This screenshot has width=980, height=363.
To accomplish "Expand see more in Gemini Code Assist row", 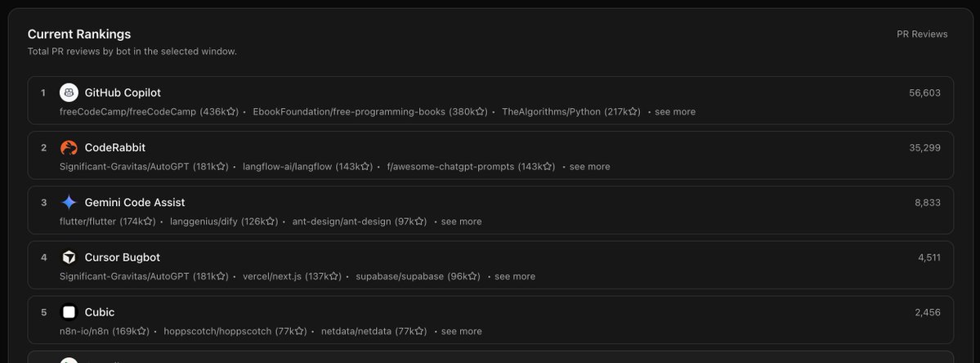I will click(461, 222).
